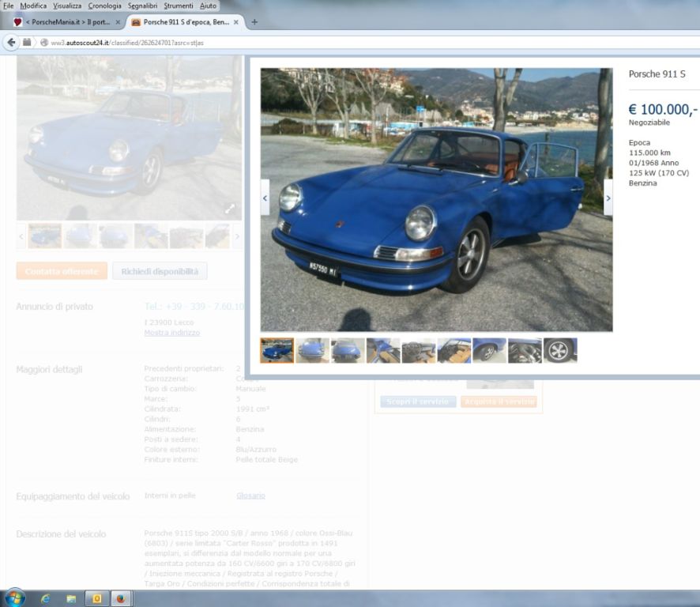Click the Acquista il servizio button
The image size is (700, 607).
point(499,402)
